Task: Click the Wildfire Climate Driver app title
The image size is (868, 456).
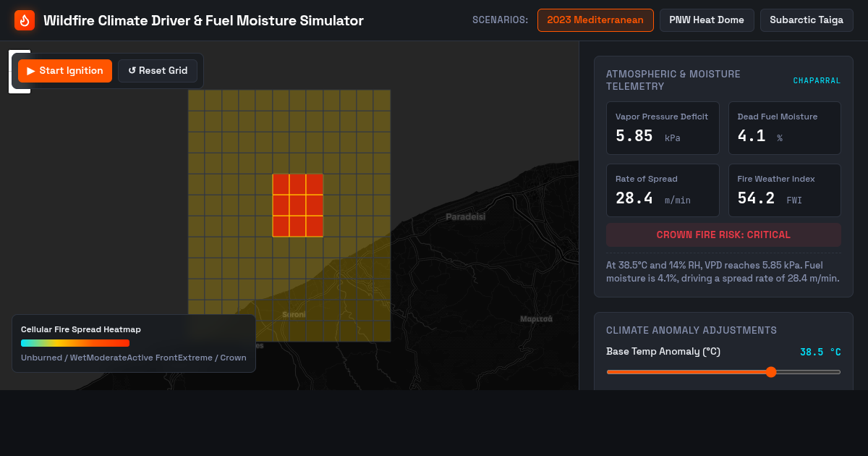Action: pos(203,20)
